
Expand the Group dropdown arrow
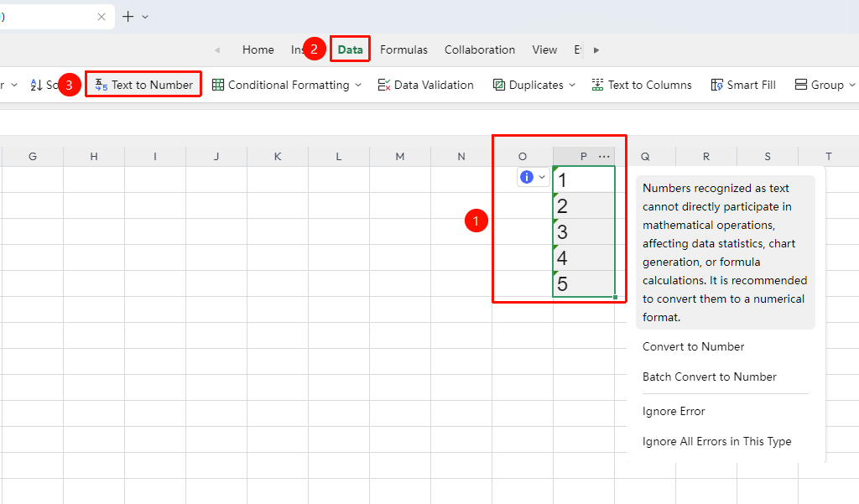852,85
